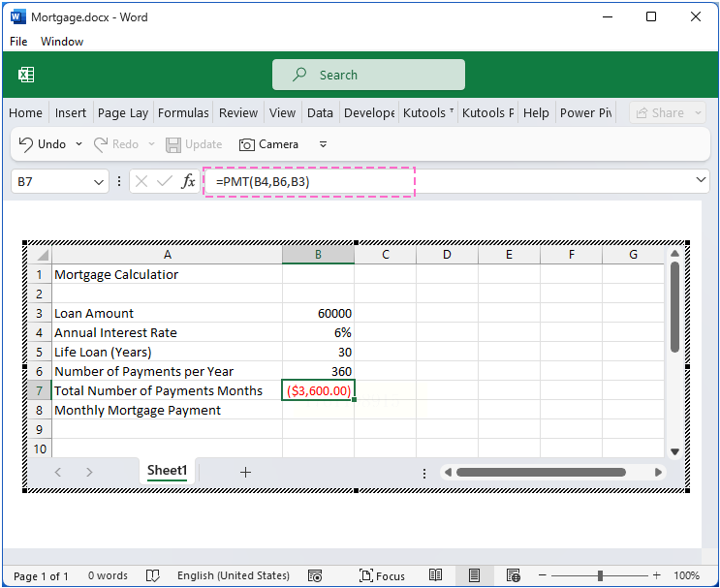Select the Web Layout view icon
This screenshot has height=588, width=720.
pos(514,575)
